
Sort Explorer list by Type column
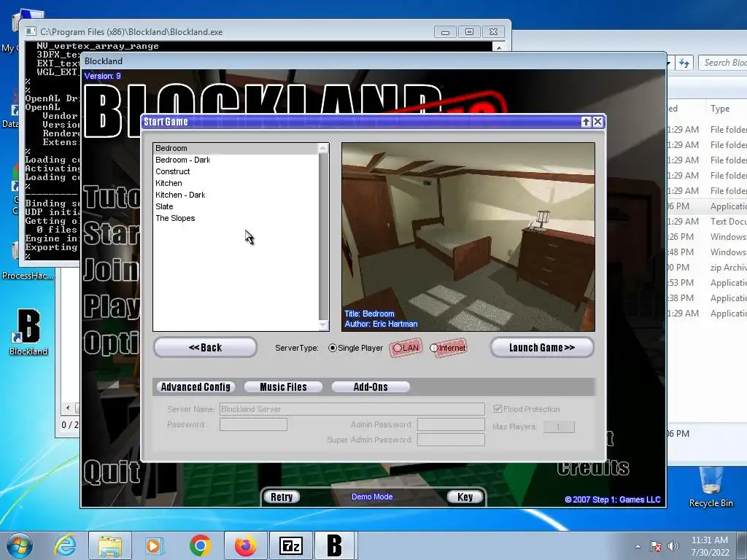tap(720, 109)
